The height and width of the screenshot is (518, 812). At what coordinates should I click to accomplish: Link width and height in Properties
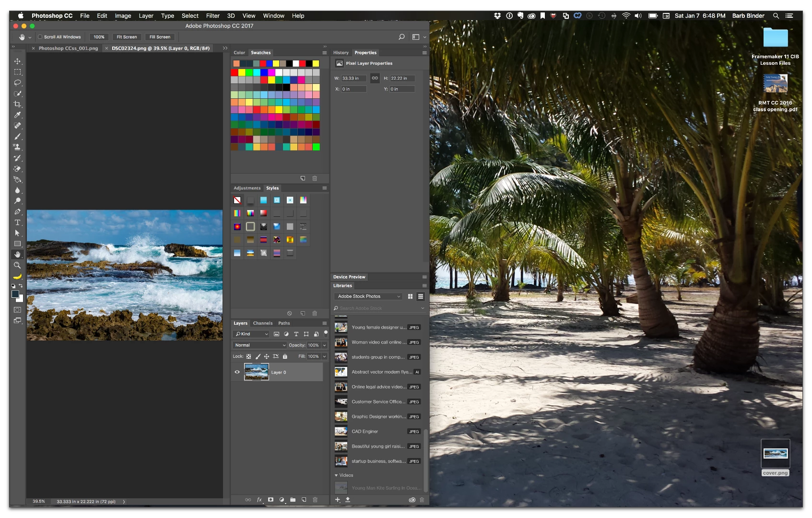click(375, 78)
